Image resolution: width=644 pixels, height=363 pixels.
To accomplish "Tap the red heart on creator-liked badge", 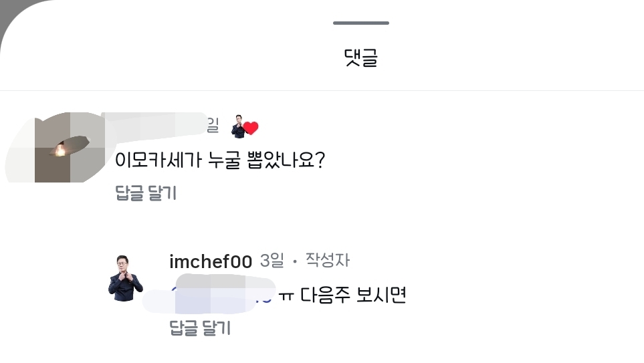I will [x=251, y=128].
